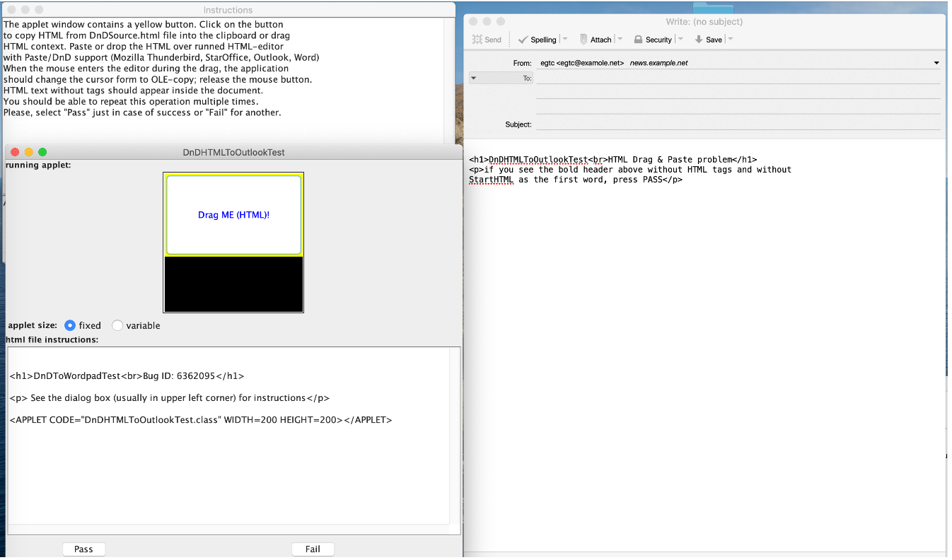Expand the Security options dropdown arrow
The image size is (952, 560).
680,40
